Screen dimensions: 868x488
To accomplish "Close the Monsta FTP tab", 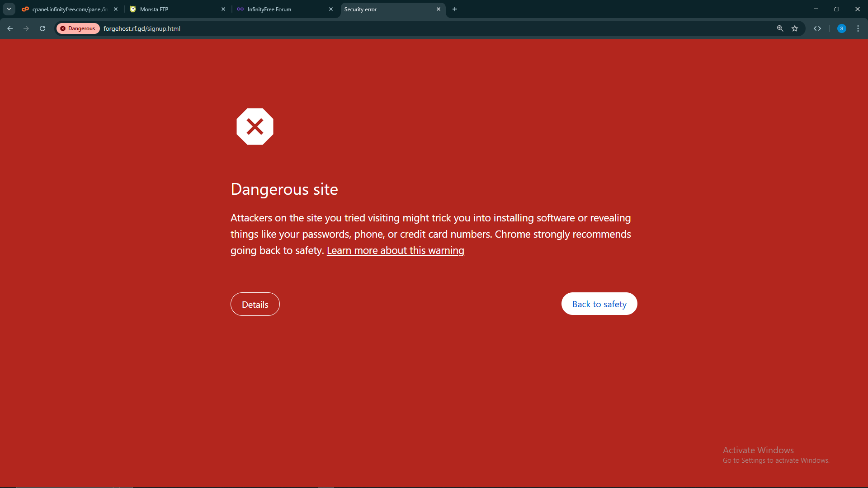I will (223, 9).
